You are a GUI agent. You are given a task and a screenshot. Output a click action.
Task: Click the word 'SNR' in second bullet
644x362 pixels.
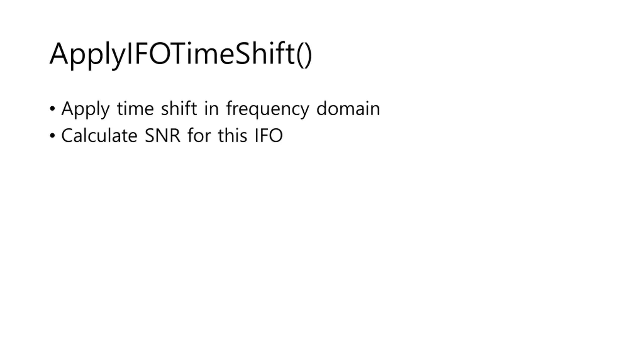[x=163, y=135]
